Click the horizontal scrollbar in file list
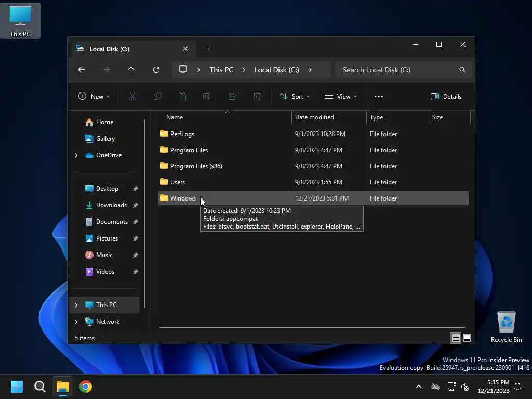 [312, 328]
